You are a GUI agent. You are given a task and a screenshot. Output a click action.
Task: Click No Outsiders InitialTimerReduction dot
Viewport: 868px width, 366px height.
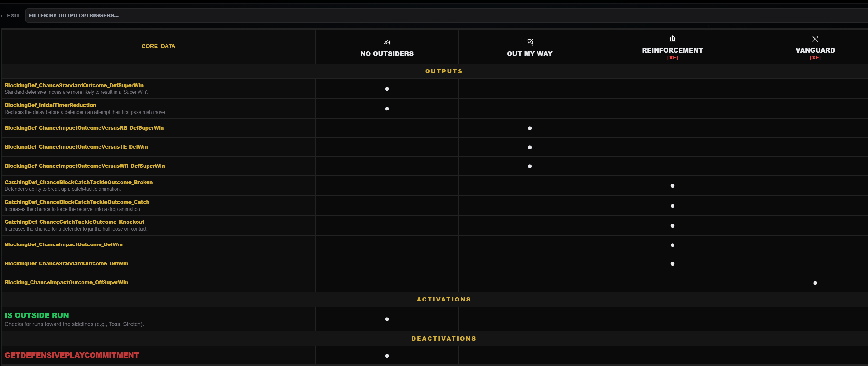tap(387, 109)
